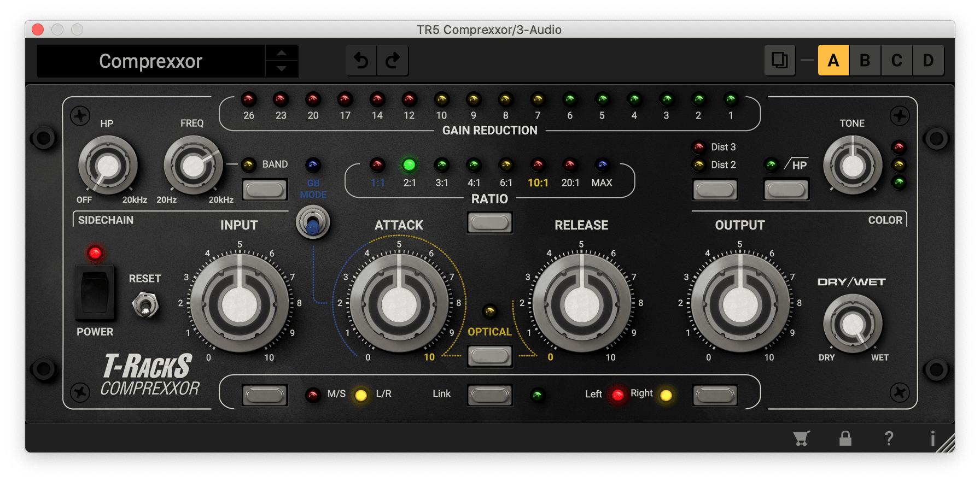Click the DRY/WET mix knob
The image size is (980, 482).
pos(853,324)
